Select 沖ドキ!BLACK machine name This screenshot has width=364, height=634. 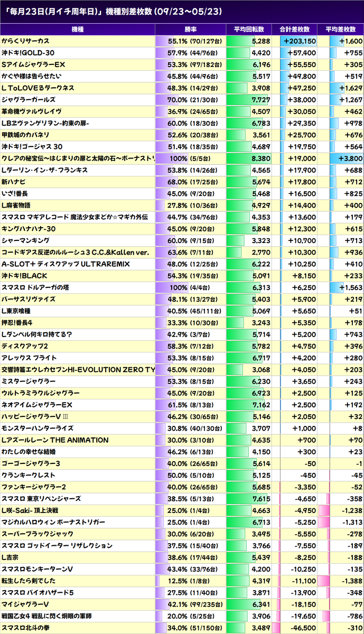[24, 275]
